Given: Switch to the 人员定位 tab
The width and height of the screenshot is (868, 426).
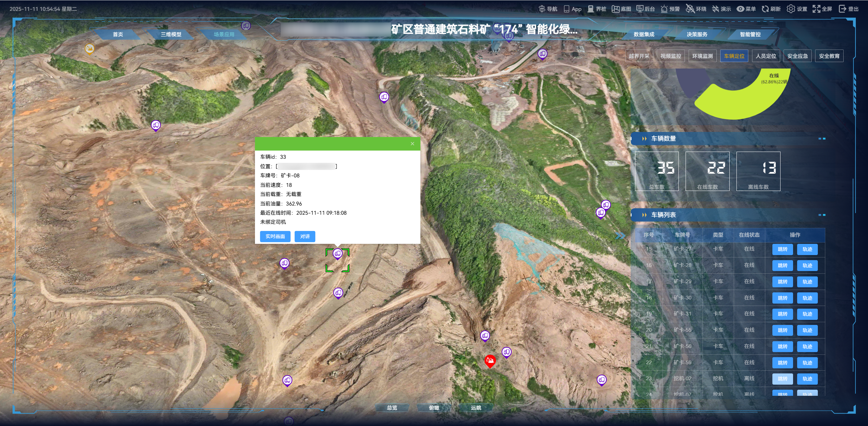Looking at the screenshot, I should pyautogui.click(x=766, y=56).
